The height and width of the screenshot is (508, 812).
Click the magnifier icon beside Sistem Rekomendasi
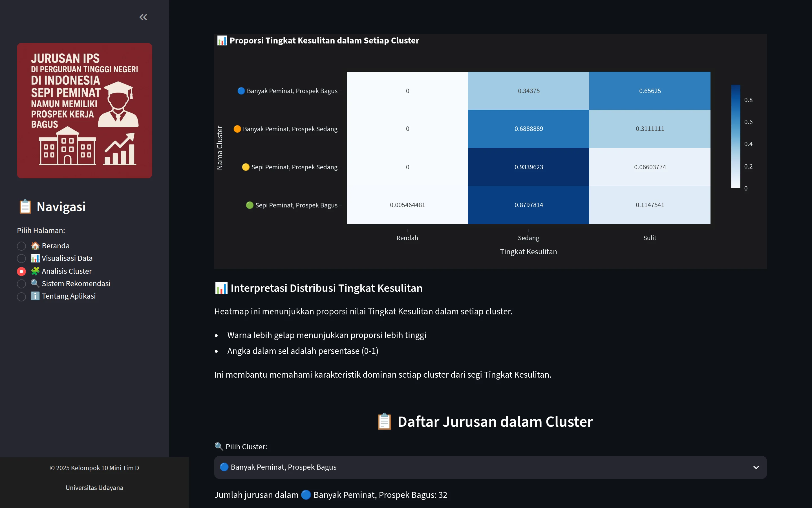click(x=35, y=284)
